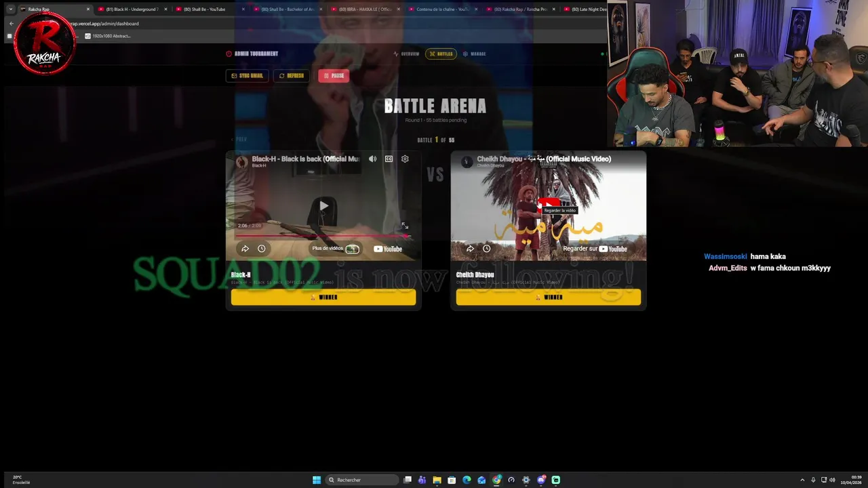This screenshot has height=488, width=868.
Task: Click the red PAUSE button
Action: tap(334, 76)
